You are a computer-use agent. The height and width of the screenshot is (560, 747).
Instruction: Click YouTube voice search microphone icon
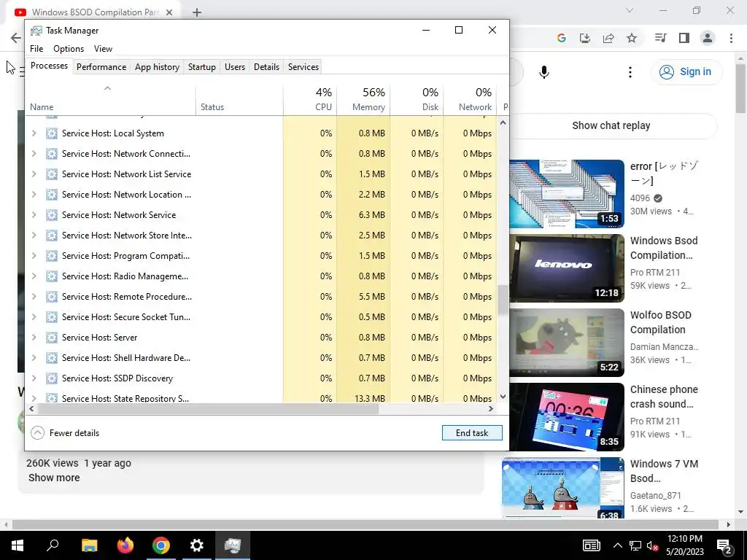[544, 72]
